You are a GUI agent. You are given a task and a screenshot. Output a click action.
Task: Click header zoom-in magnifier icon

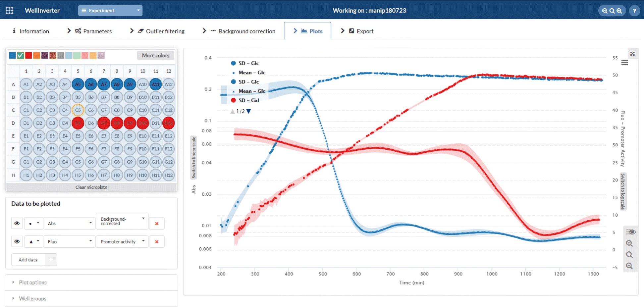(619, 11)
